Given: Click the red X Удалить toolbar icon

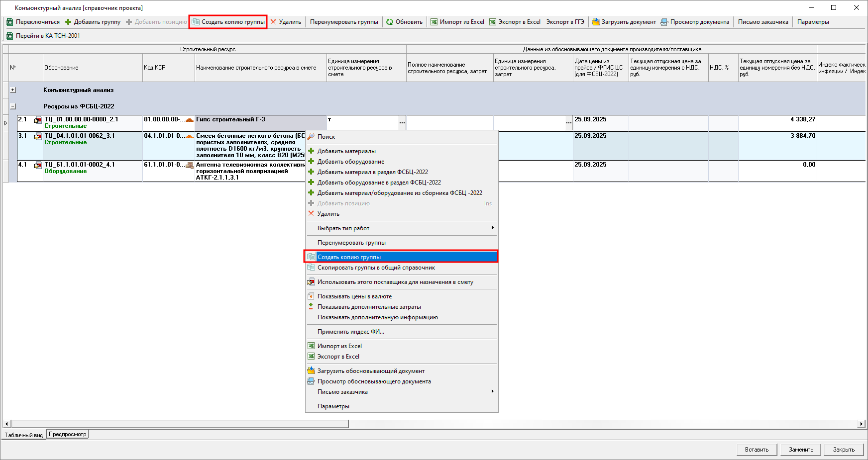Looking at the screenshot, I should [x=273, y=22].
